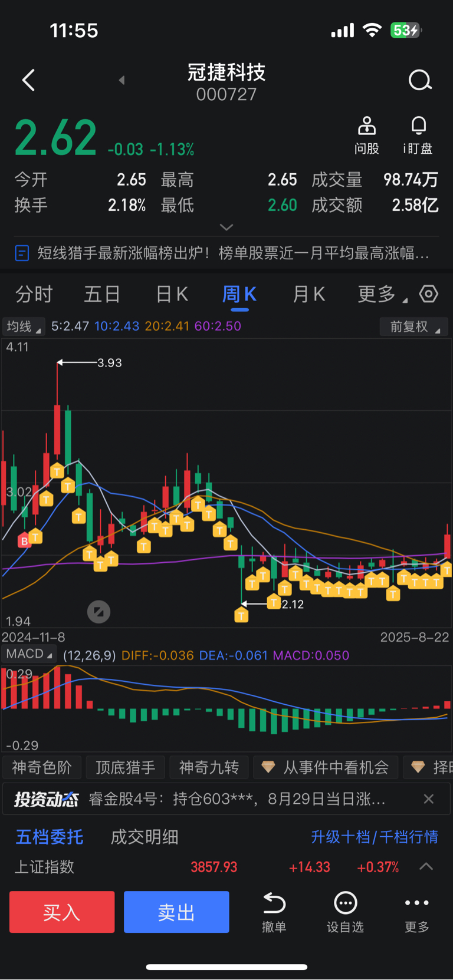The height and width of the screenshot is (980, 453).
Task: Tap the DIFF:-0.036 value
Action: 157,655
